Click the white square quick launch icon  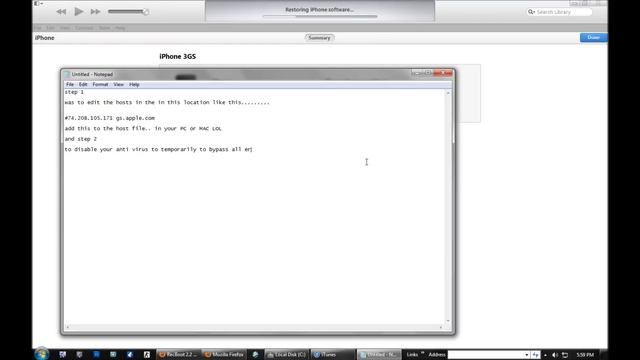tap(147, 355)
